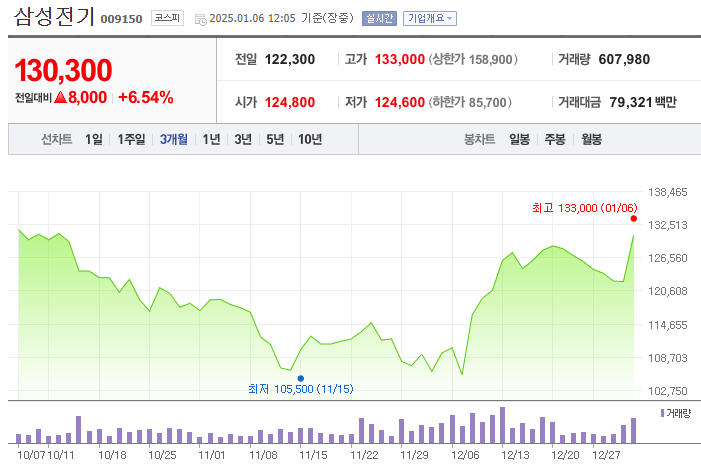Click the 하한가 85,700 text
The height and width of the screenshot is (472, 701).
tap(470, 102)
